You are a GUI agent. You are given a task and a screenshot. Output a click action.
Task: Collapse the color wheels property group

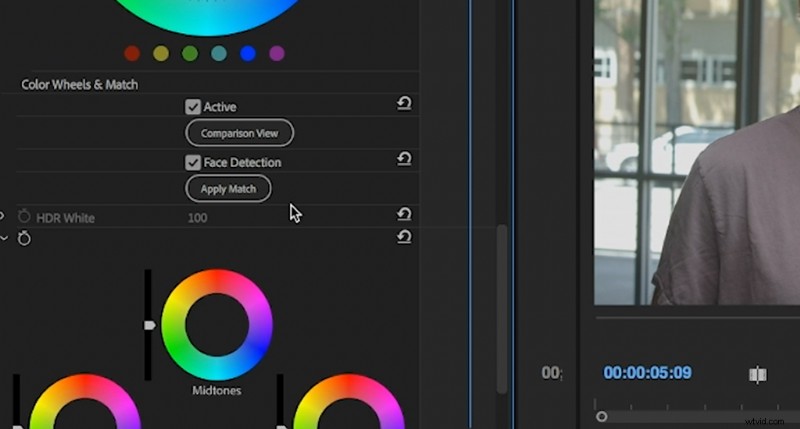pyautogui.click(x=3, y=238)
